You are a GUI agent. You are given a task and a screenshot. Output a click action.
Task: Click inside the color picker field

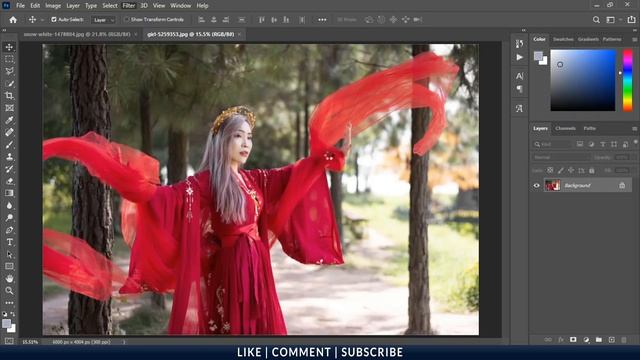coord(583,80)
